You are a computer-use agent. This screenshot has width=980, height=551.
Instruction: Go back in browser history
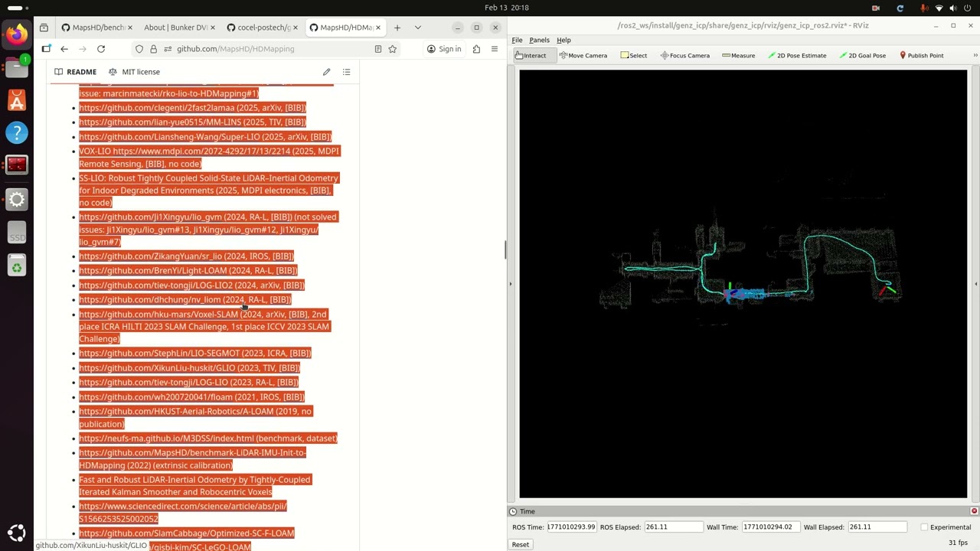click(64, 49)
